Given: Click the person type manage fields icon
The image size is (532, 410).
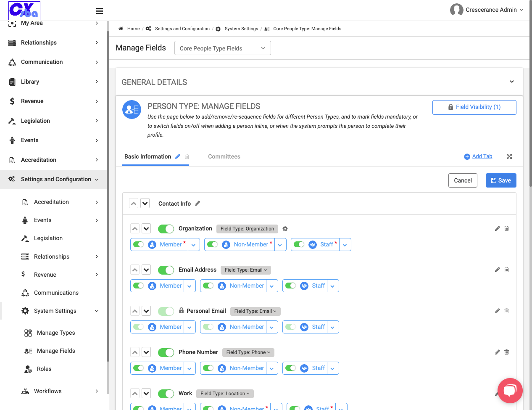Looking at the screenshot, I should [x=132, y=110].
